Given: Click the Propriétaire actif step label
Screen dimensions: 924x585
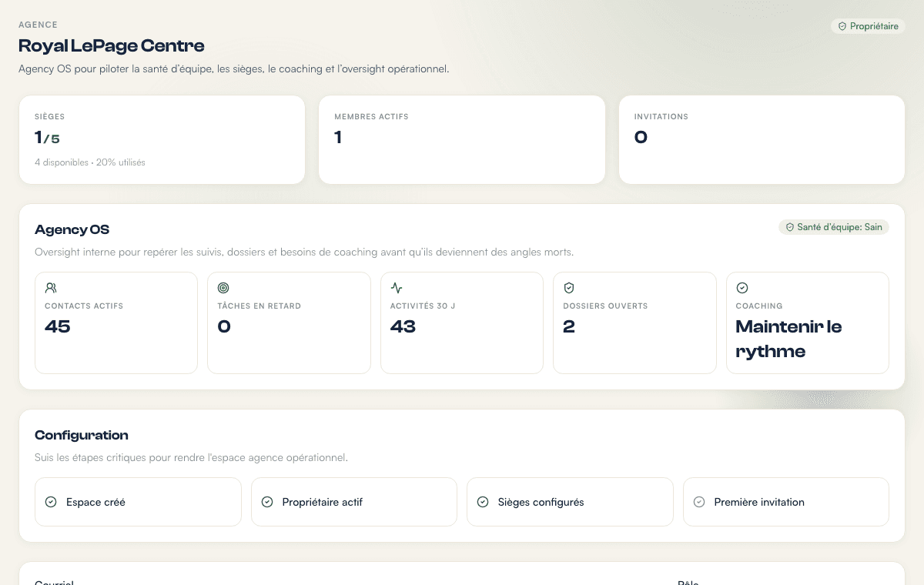Looking at the screenshot, I should (x=323, y=502).
